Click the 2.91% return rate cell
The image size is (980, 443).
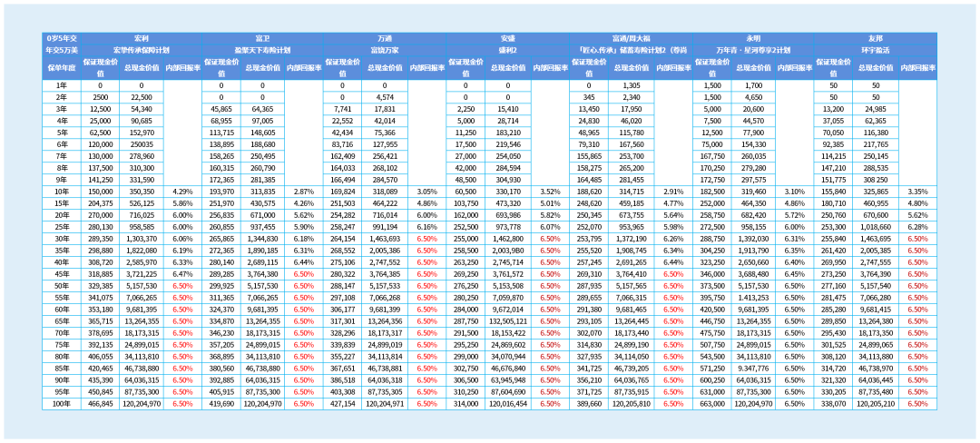pyautogui.click(x=673, y=192)
